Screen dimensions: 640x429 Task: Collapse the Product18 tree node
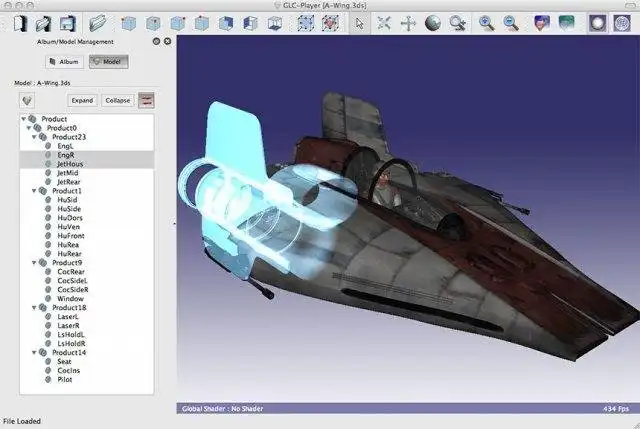tap(35, 308)
